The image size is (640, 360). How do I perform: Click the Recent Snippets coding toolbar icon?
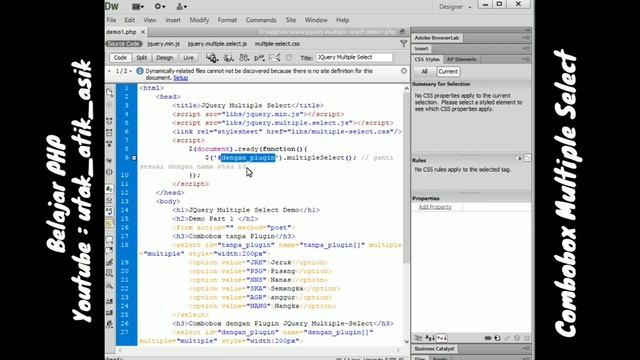(109, 273)
